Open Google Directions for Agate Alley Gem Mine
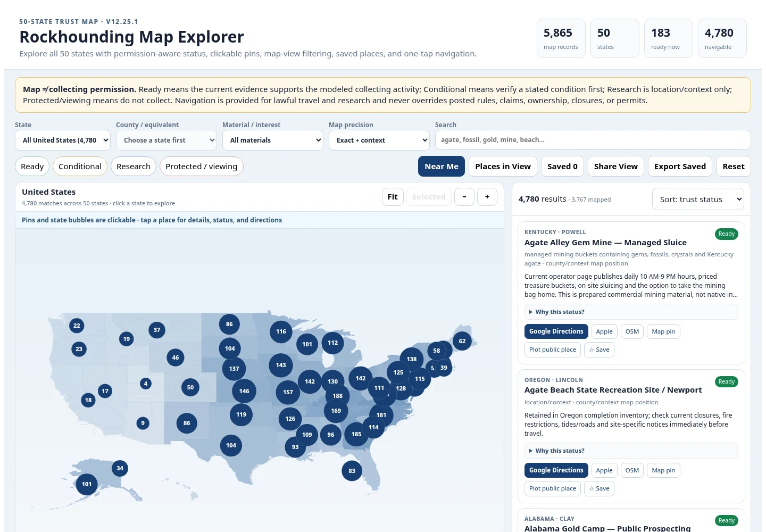766x532 pixels. [x=556, y=331]
